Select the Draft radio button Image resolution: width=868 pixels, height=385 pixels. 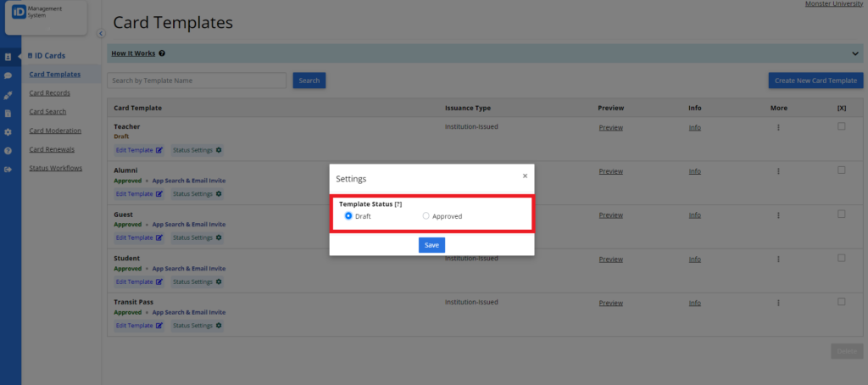click(348, 216)
